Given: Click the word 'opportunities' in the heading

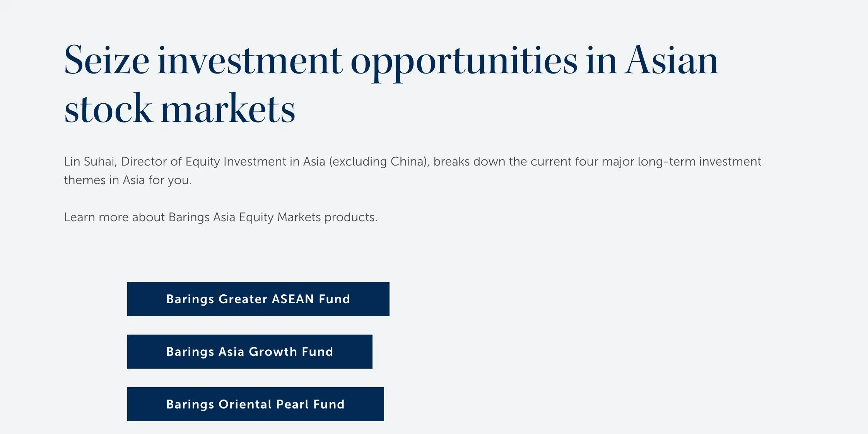Looking at the screenshot, I should pyautogui.click(x=464, y=62).
